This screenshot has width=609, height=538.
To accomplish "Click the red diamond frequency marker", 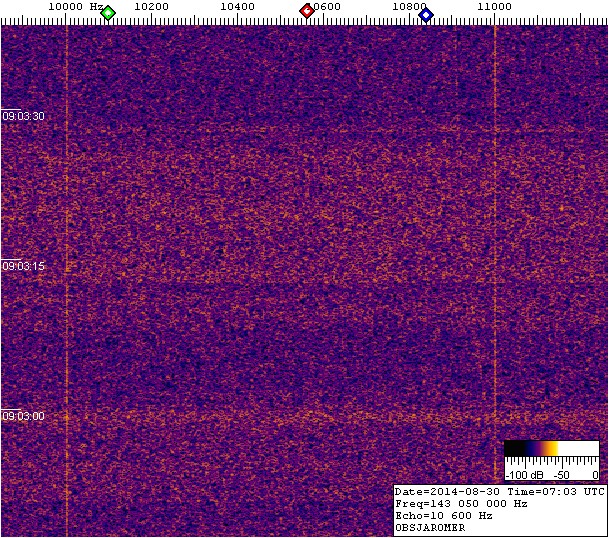I will tap(307, 11).
